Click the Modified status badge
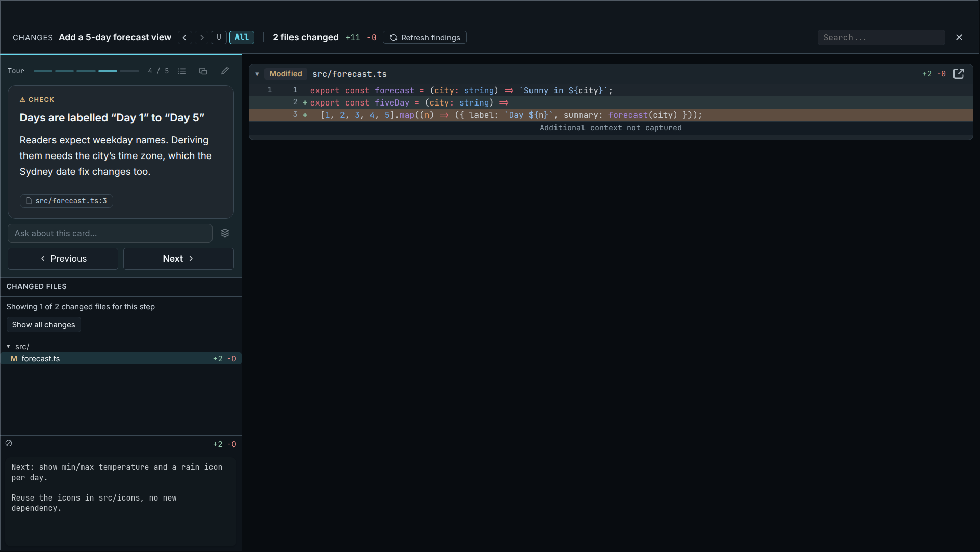The height and width of the screenshot is (552, 980). click(285, 74)
